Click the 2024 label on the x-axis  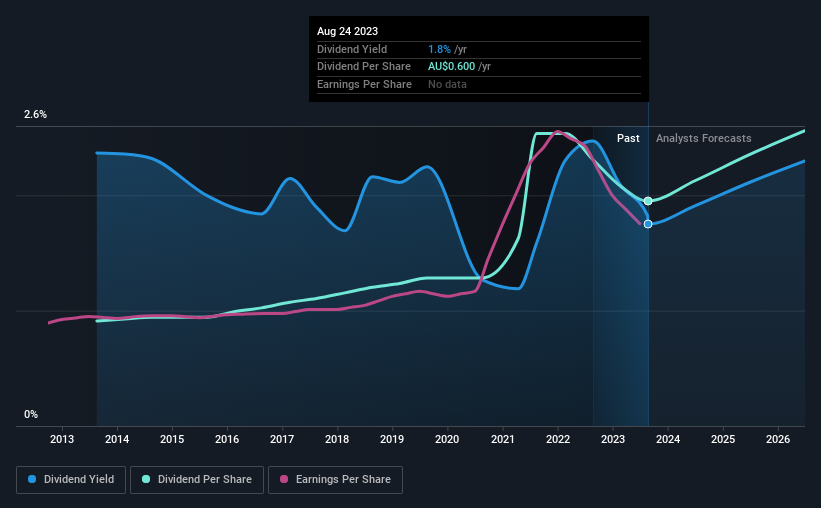pos(668,439)
